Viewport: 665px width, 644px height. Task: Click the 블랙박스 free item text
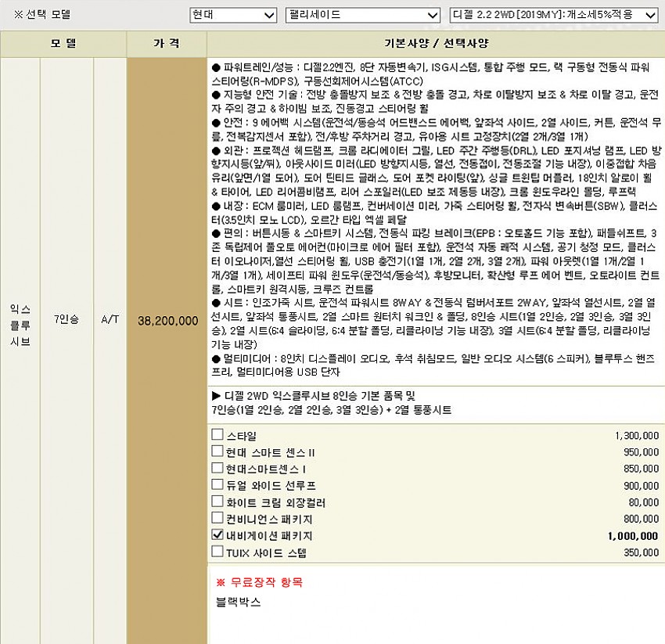click(x=238, y=603)
